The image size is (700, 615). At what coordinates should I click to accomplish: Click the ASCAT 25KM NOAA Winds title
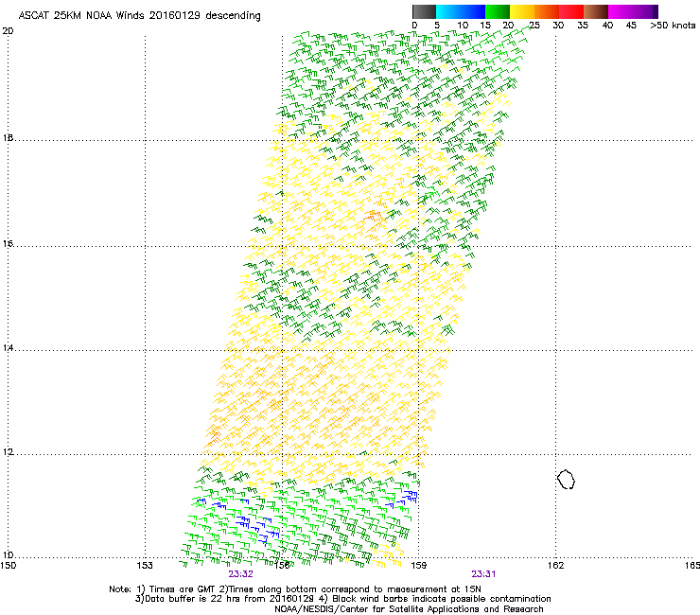(139, 15)
